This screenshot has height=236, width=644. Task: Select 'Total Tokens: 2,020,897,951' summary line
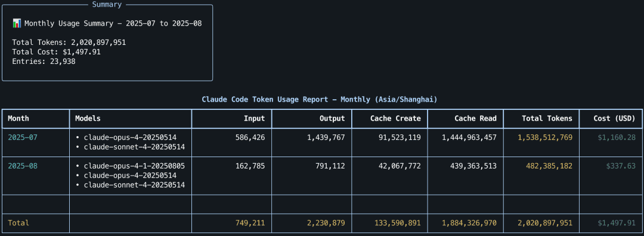(x=69, y=42)
